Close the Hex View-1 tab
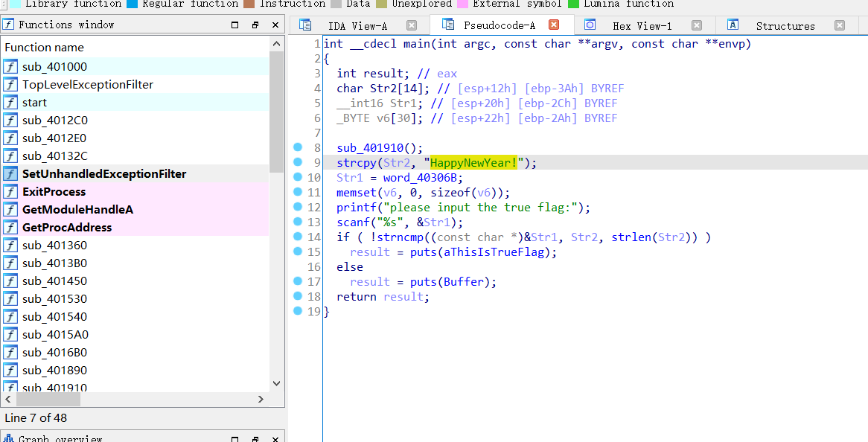Screen dimensions: 868x442 pyautogui.click(x=696, y=25)
